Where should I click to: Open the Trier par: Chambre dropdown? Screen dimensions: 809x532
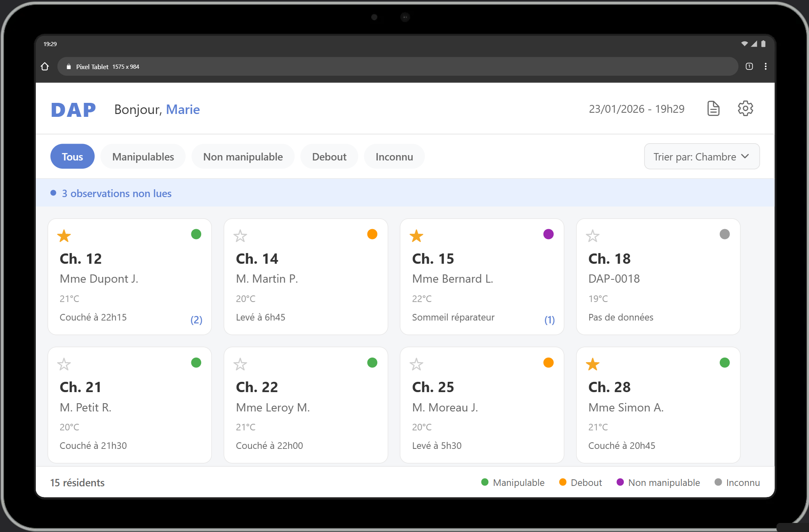695,157
